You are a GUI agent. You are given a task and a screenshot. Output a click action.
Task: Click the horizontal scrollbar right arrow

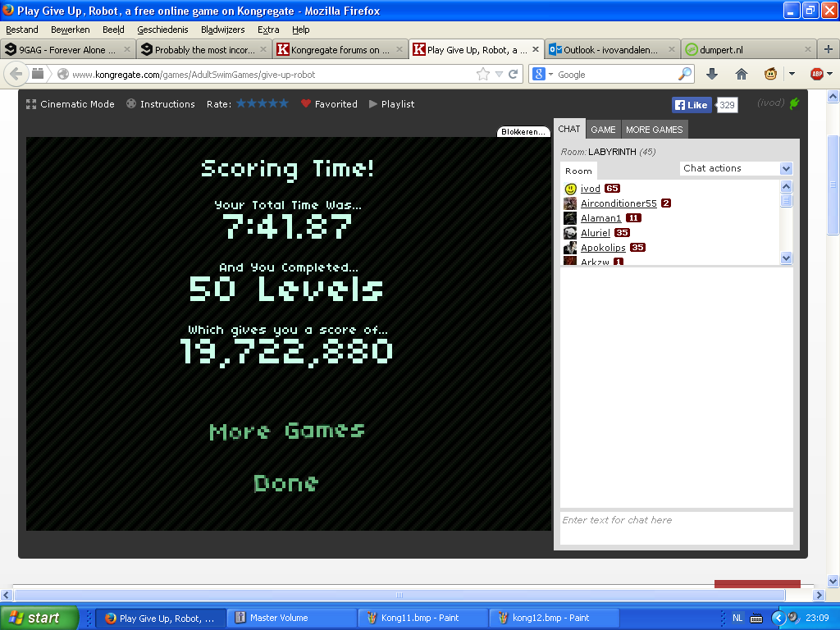pyautogui.click(x=819, y=595)
